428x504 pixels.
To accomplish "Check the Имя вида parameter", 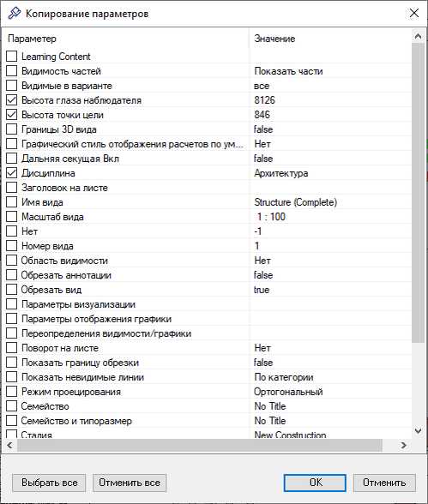I will coord(11,202).
